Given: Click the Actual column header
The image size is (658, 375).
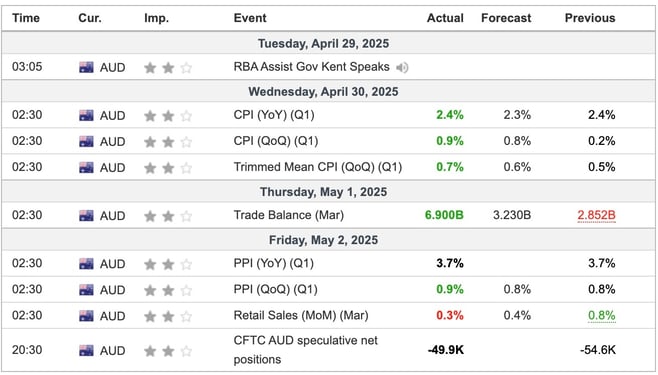Looking at the screenshot, I should click(x=445, y=18).
